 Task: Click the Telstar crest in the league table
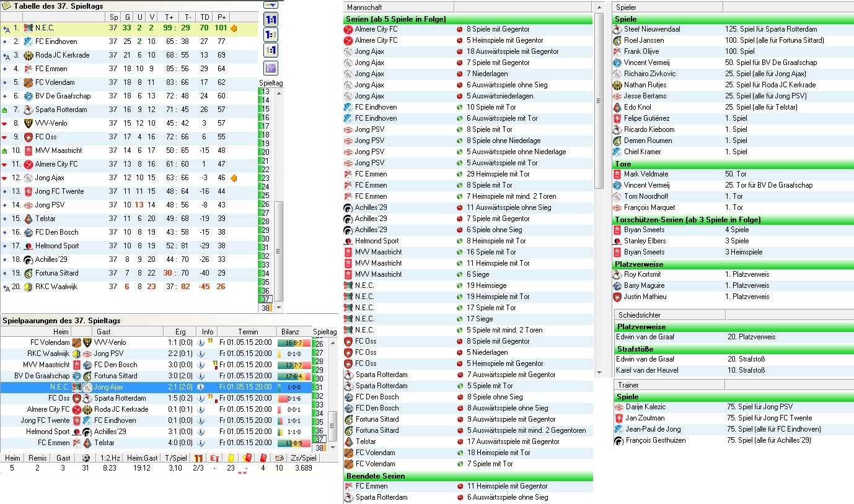point(28,219)
